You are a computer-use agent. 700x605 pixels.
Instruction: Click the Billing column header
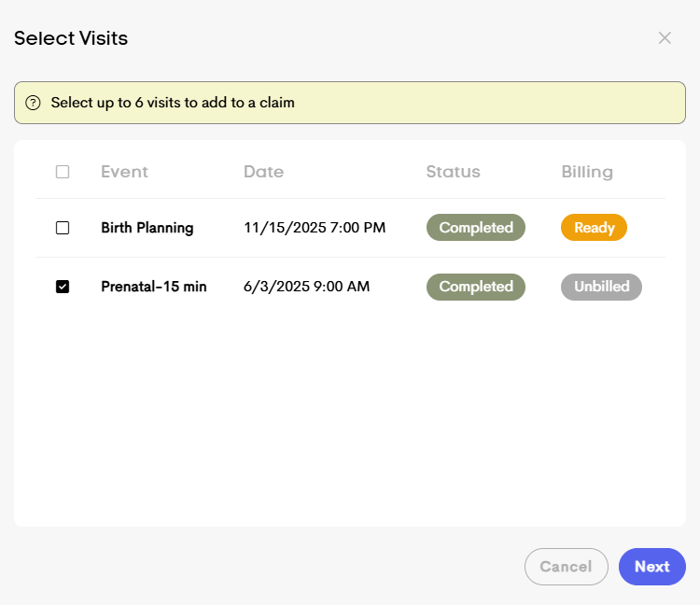(x=587, y=172)
